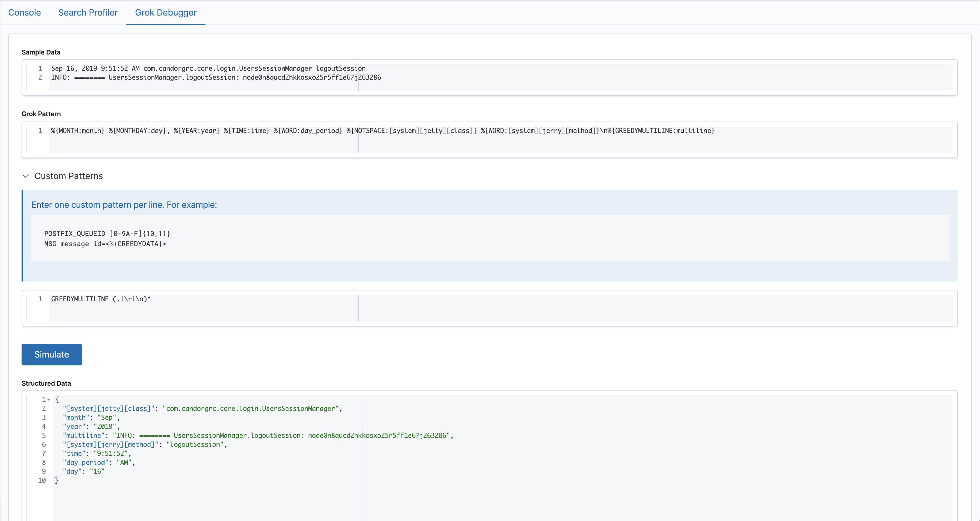Collapse the Custom Patterns chevron arrow
Image resolution: width=980 pixels, height=521 pixels.
(x=26, y=176)
